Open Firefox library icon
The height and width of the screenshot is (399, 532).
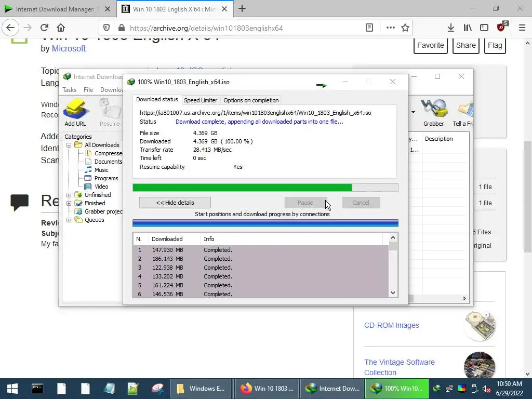(x=468, y=28)
